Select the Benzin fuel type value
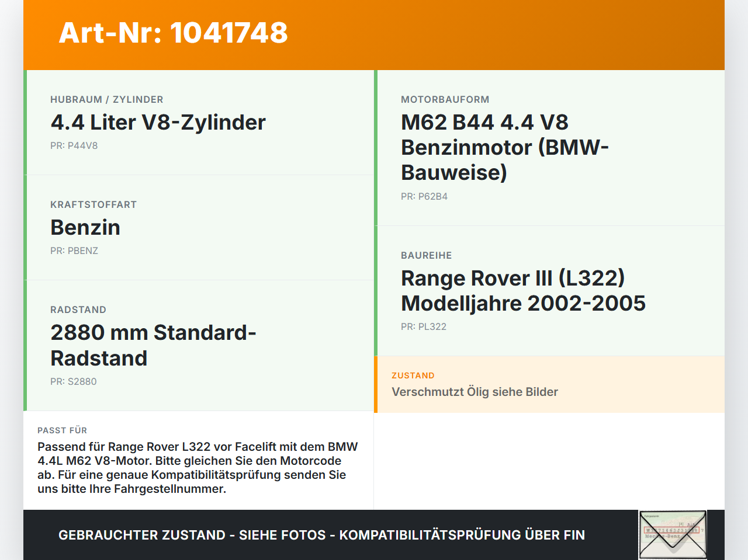 pos(85,227)
